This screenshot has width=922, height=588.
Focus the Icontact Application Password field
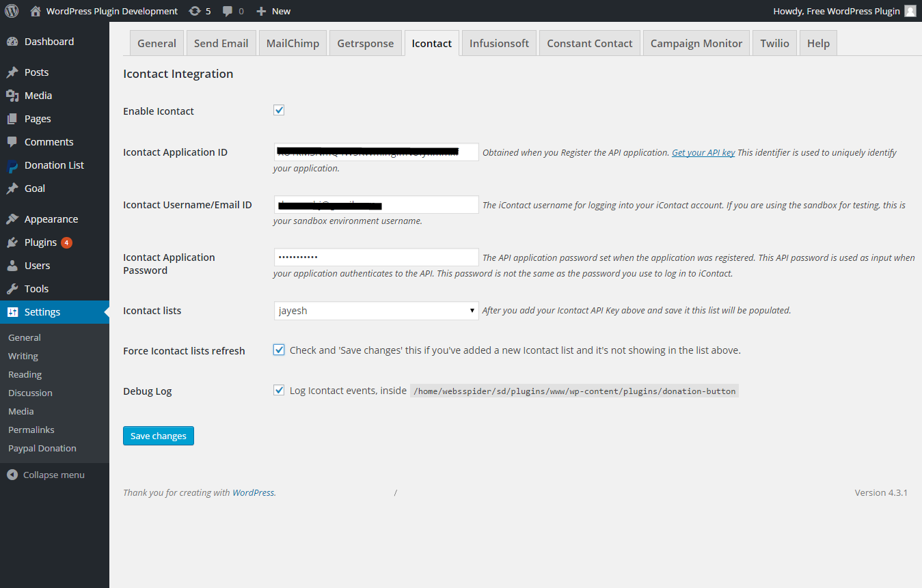(376, 257)
